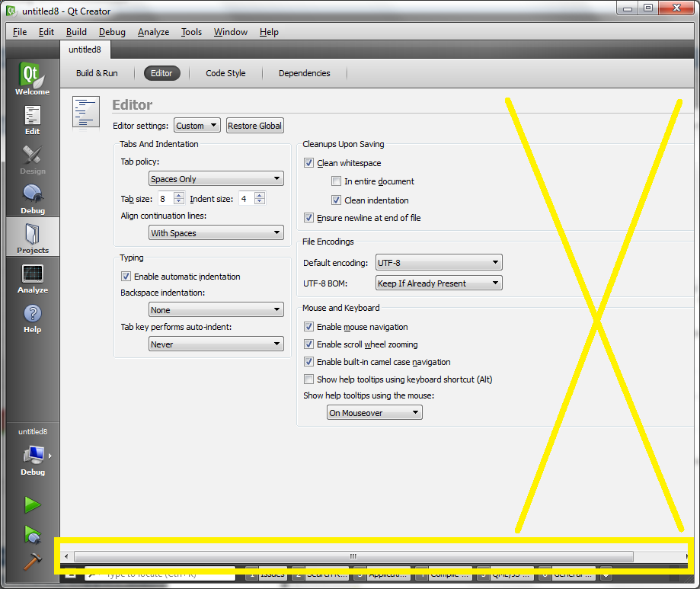Open the untitled8 Debug kit selector
Screen dimensions: 700x589
(32, 453)
